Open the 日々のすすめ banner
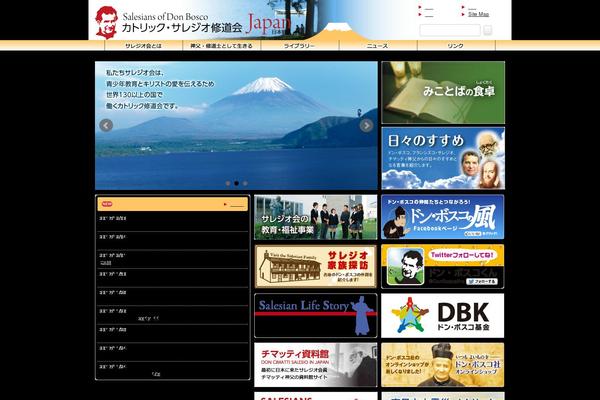 pos(443,158)
